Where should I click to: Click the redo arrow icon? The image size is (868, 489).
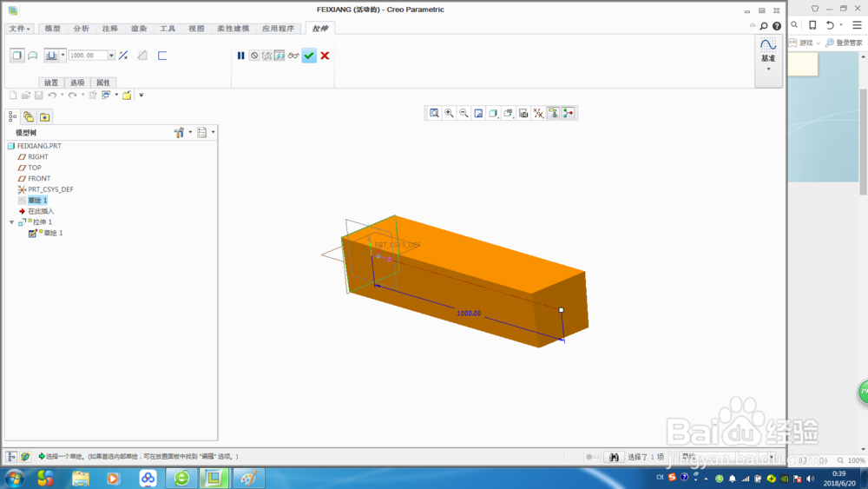pyautogui.click(x=73, y=96)
